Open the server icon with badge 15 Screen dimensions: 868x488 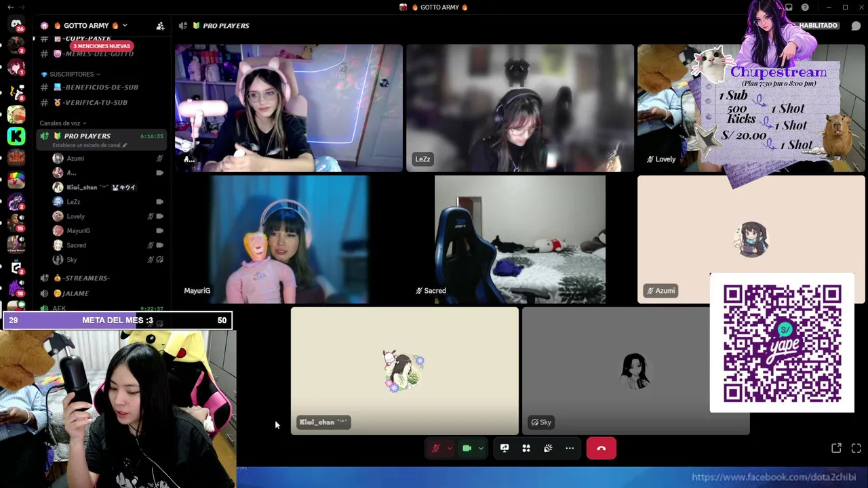pos(16,224)
